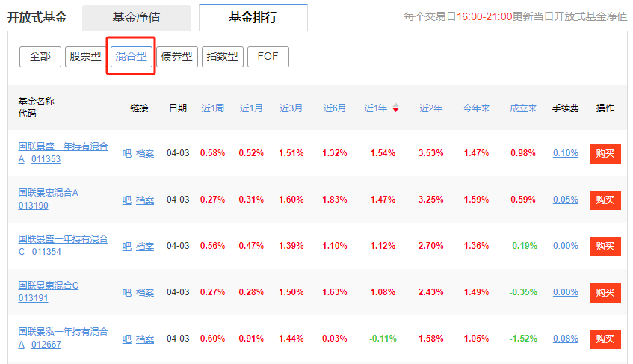The width and height of the screenshot is (633, 364).
Task: Select the 0.91% 近1月 value
Action: pos(251,339)
